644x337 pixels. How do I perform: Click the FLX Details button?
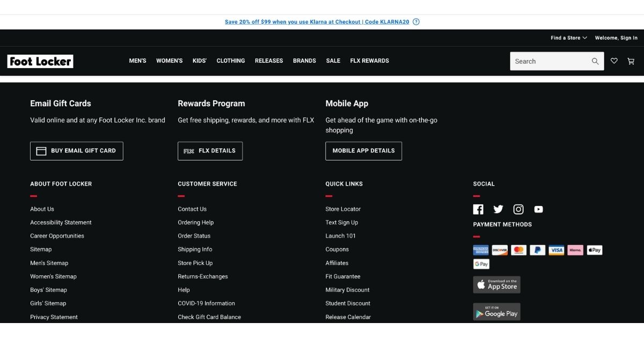pos(210,151)
